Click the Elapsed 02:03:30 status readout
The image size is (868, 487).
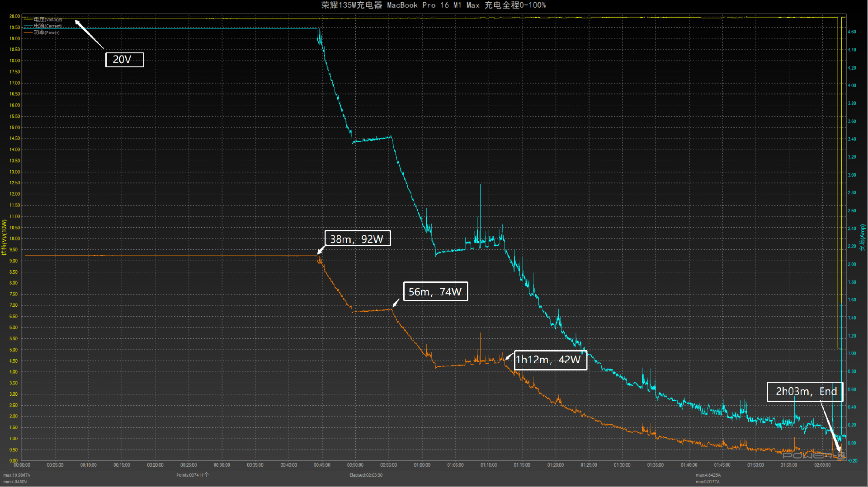(x=366, y=475)
